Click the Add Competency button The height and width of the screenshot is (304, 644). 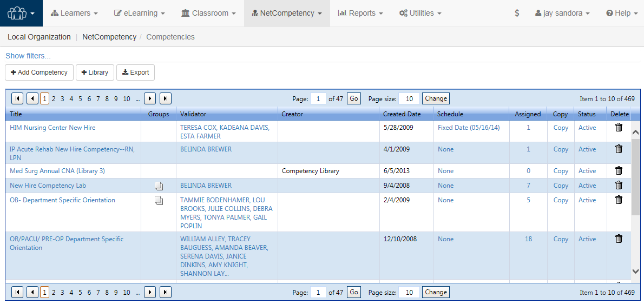pyautogui.click(x=39, y=72)
